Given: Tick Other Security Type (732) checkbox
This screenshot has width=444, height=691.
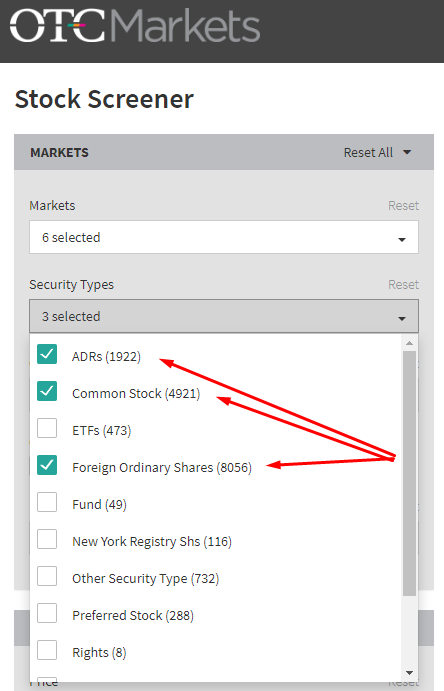Looking at the screenshot, I should [x=47, y=576].
